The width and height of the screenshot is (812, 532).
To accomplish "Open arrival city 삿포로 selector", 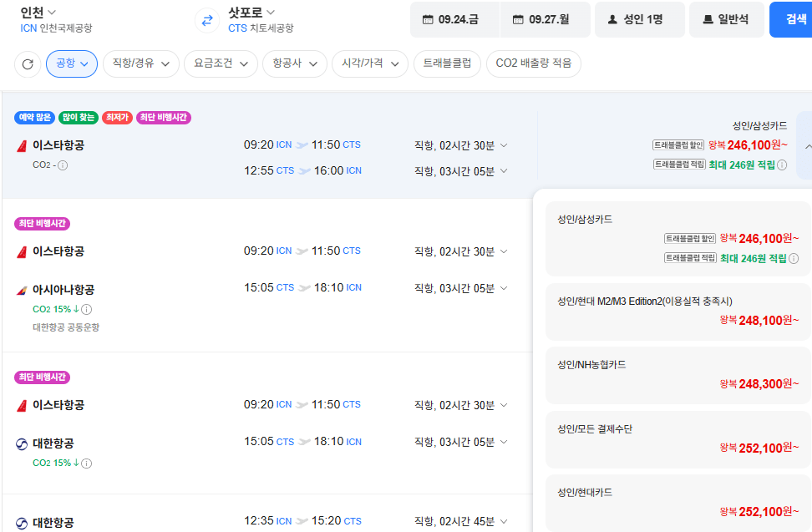I will pyautogui.click(x=251, y=12).
